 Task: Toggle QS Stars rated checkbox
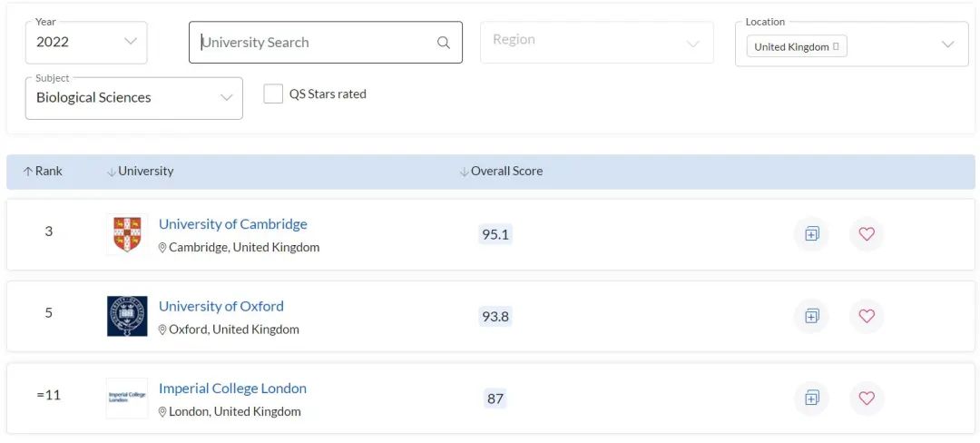pos(273,94)
